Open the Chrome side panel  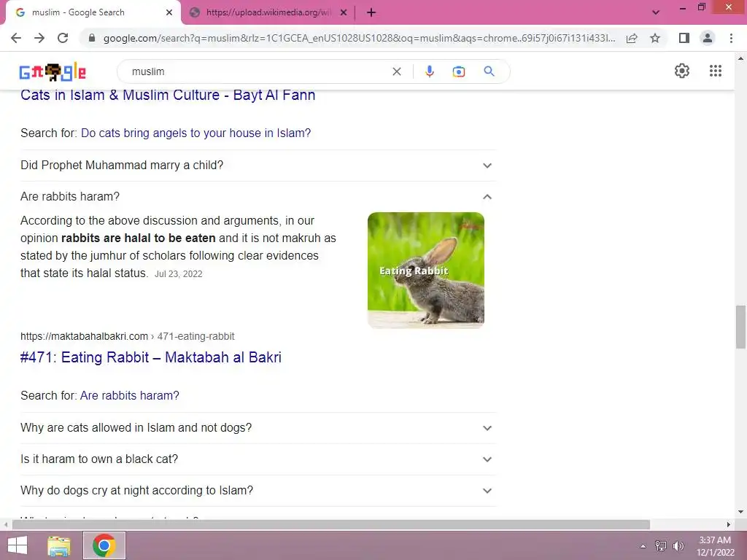tap(684, 38)
